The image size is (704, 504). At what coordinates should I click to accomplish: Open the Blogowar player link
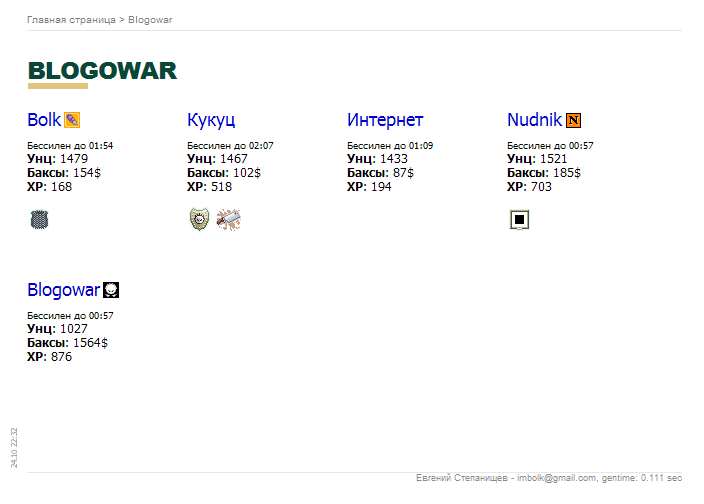tap(63, 290)
